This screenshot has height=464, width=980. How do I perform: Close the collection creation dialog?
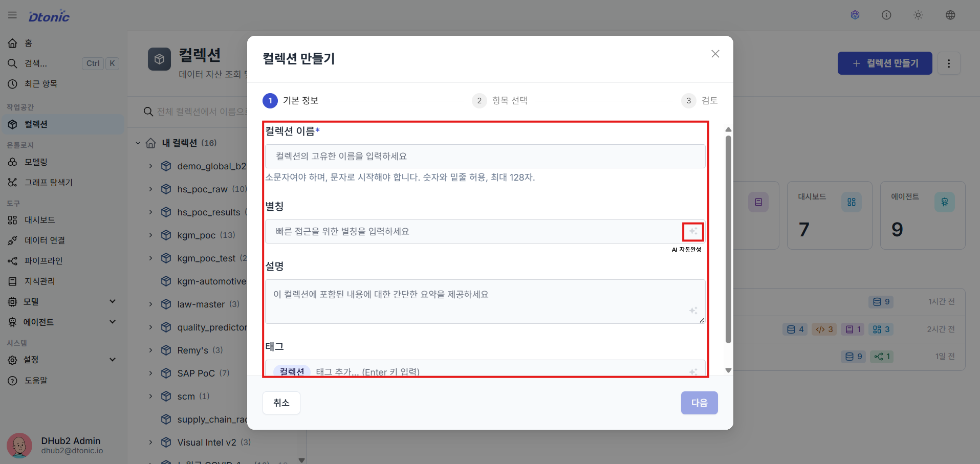click(715, 54)
